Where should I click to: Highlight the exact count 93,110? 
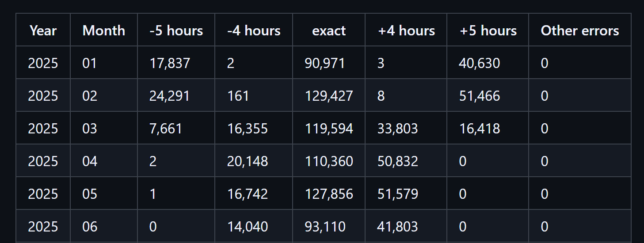coord(325,227)
